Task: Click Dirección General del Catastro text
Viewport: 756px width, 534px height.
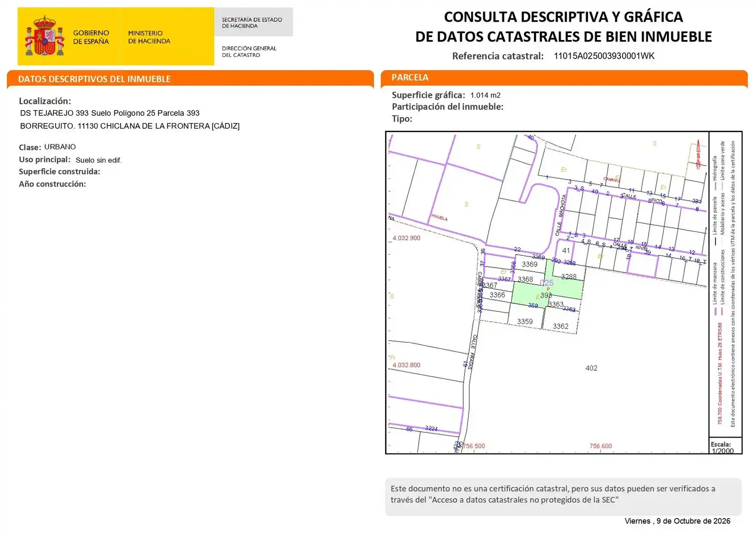Action: point(249,51)
